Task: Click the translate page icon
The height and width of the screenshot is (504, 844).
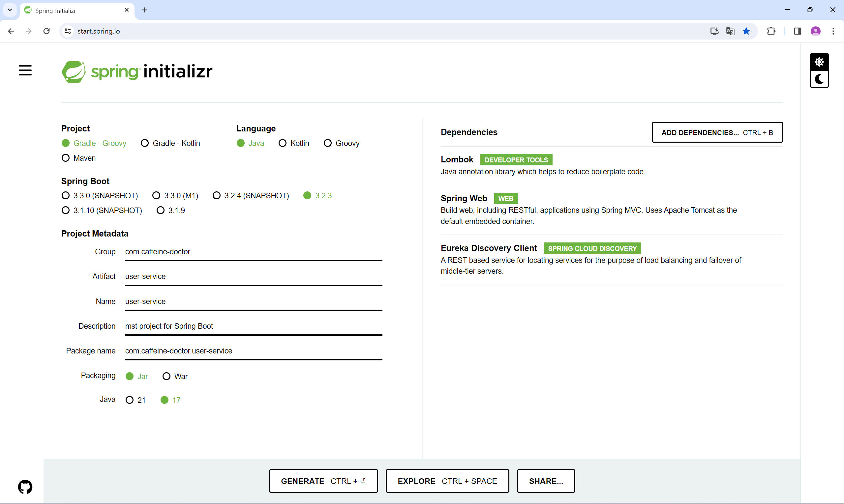Action: tap(730, 31)
